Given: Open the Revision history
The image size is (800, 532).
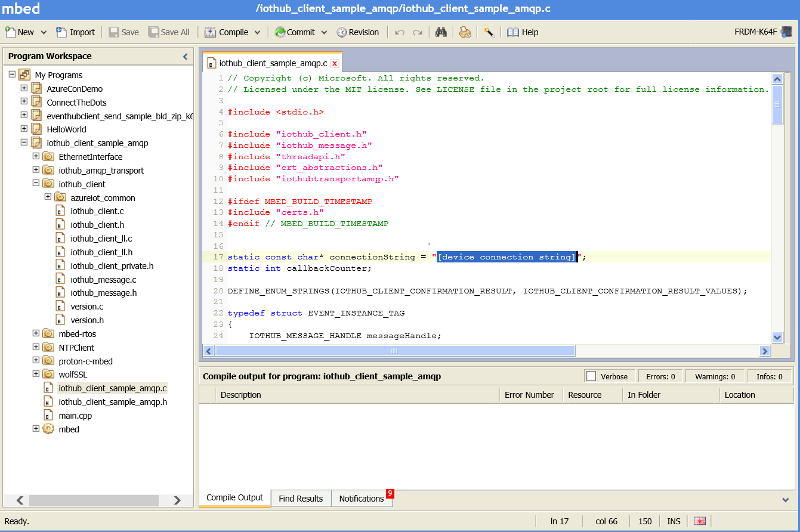Looking at the screenshot, I should click(357, 32).
